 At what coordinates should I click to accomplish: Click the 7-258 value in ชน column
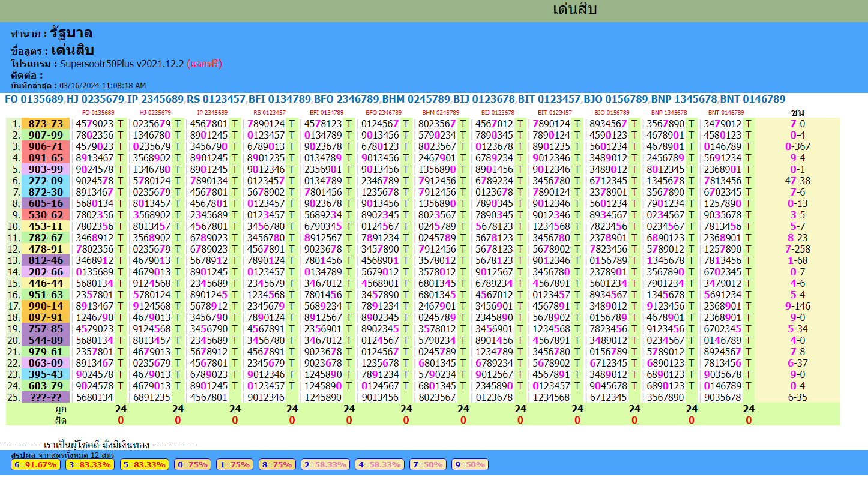click(x=797, y=249)
